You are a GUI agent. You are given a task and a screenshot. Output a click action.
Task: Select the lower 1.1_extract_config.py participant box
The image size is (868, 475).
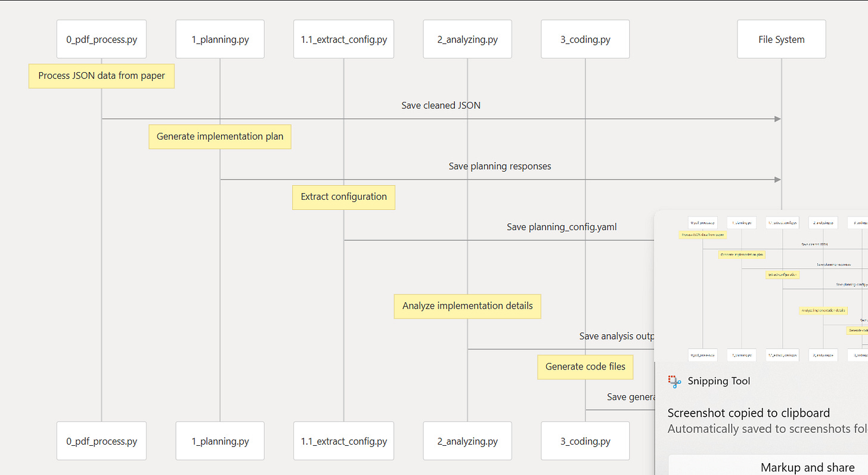pos(343,441)
